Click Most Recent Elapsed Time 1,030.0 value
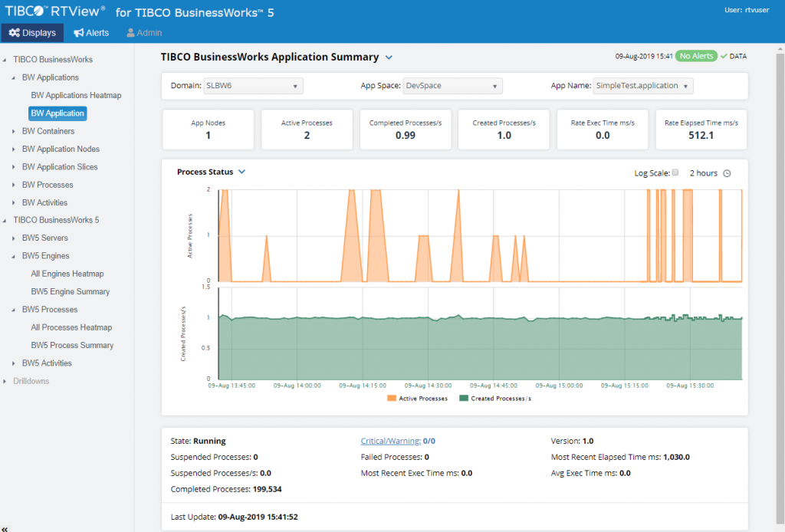This screenshot has width=785, height=532. [x=676, y=457]
